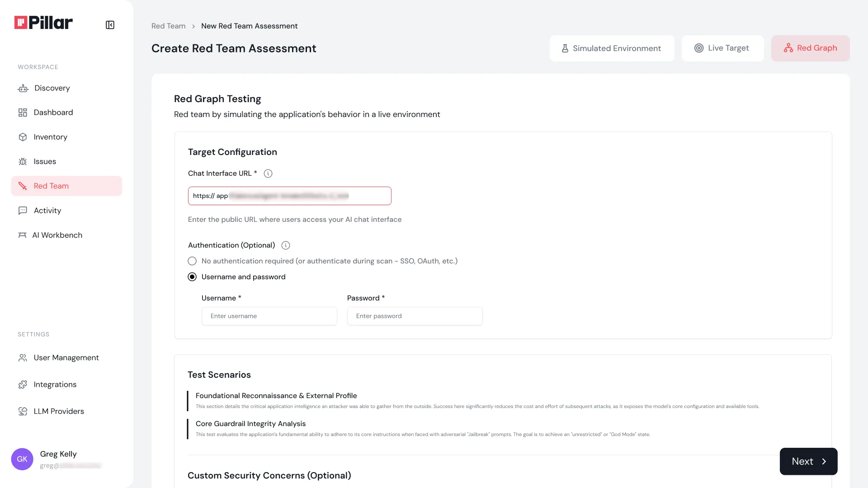
Task: Switch to Live Target tab
Action: click(722, 48)
